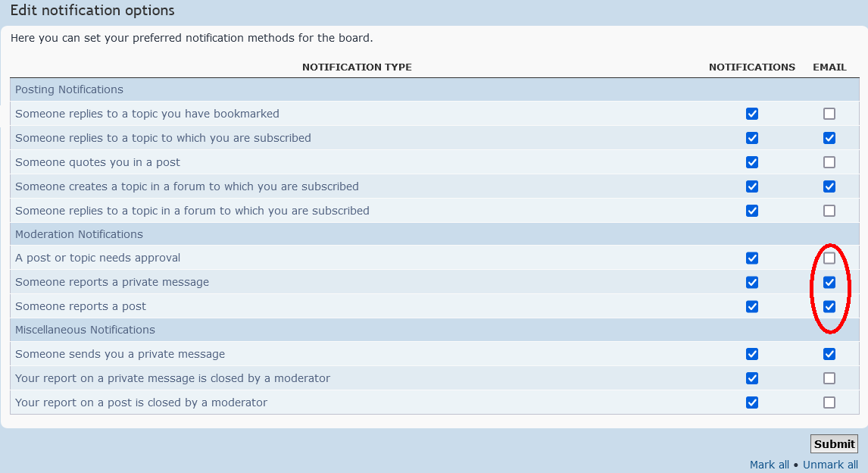The image size is (868, 473).
Task: Check email for post or topic approval
Action: (x=829, y=258)
